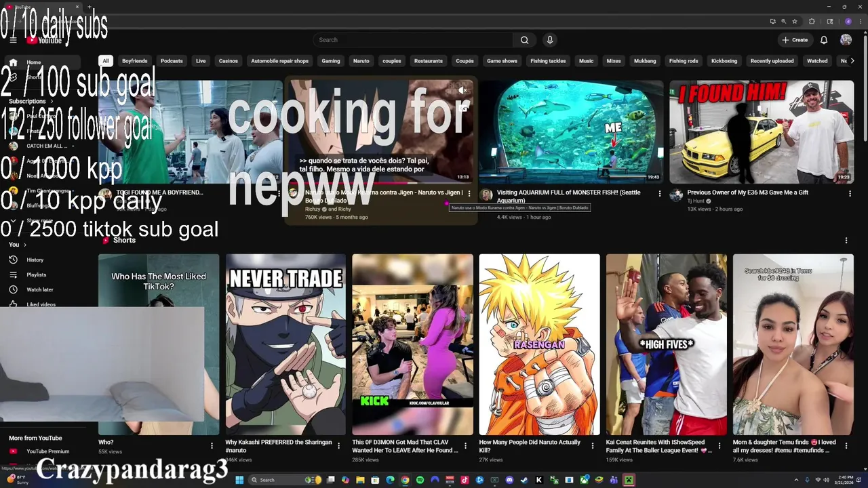Select the 'Recently uploaded' filter chip
The width and height of the screenshot is (868, 488).
coord(772,61)
